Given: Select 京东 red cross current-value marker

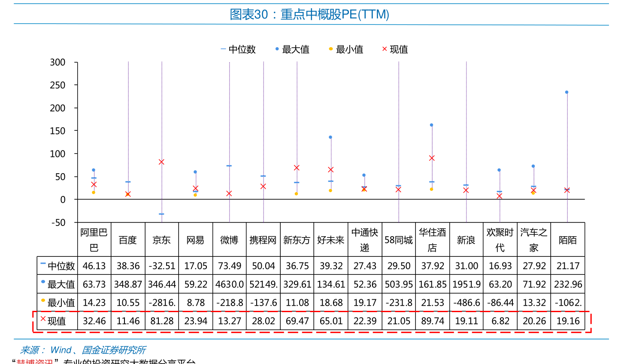Looking at the screenshot, I should (x=161, y=162).
